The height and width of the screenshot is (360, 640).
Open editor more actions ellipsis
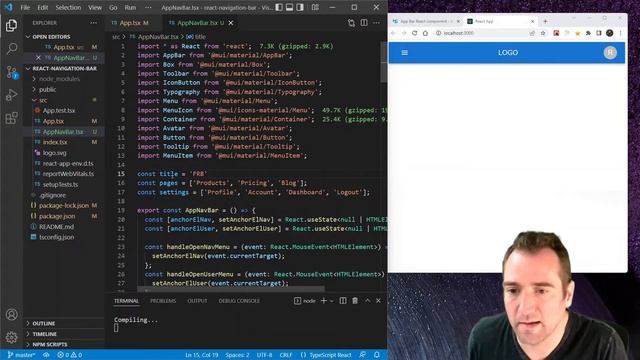pos(376,23)
